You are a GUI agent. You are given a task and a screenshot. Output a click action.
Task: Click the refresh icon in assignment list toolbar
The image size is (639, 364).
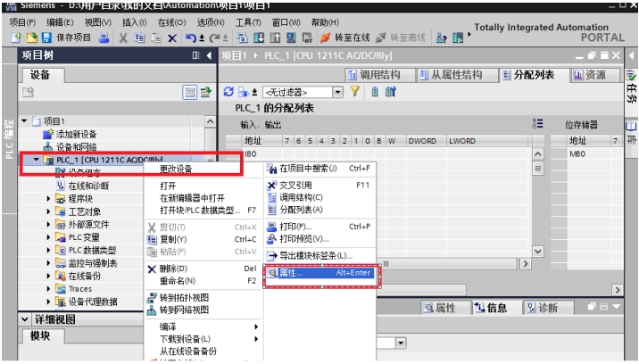228,92
